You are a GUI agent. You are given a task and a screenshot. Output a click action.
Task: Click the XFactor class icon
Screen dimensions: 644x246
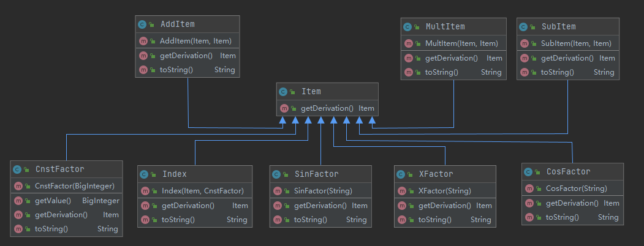401,174
